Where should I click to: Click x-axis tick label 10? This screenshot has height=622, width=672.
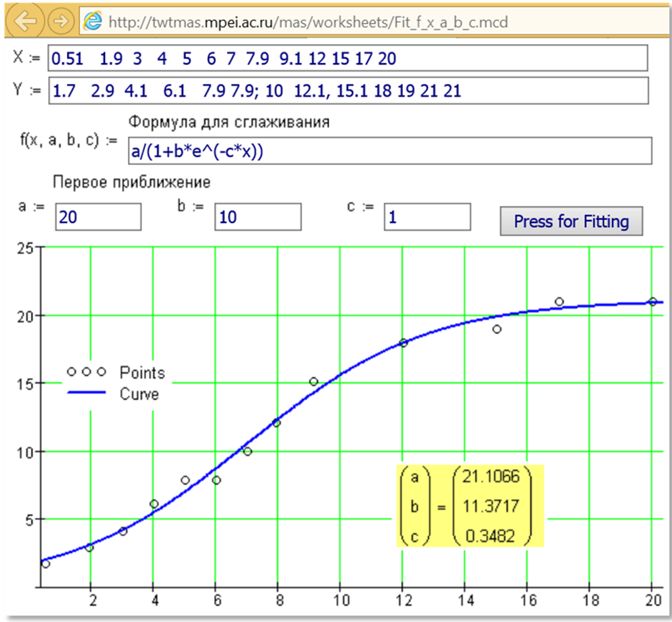pos(341,600)
